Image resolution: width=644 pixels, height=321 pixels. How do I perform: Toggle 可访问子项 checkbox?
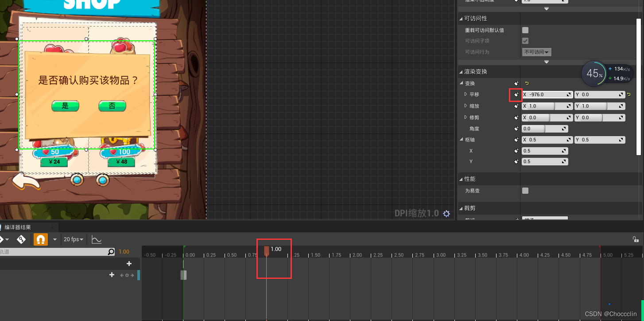(x=525, y=41)
